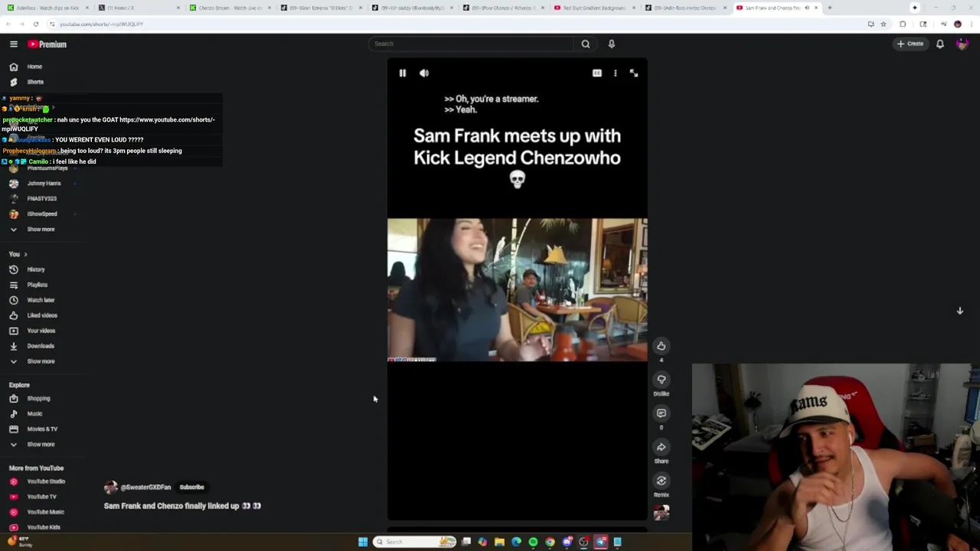Open a new browser tab
980x551 pixels.
coord(830,8)
